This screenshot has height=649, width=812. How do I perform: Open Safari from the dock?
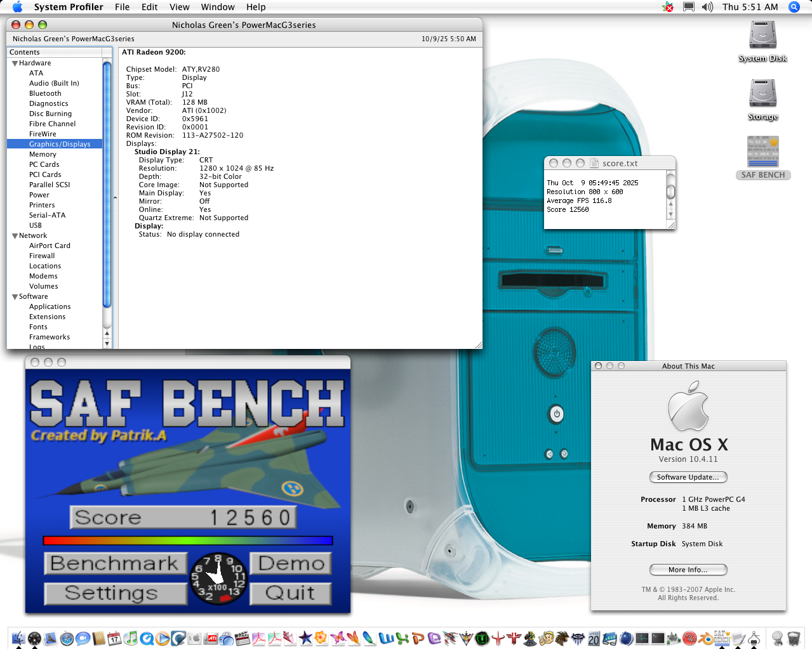[67, 638]
